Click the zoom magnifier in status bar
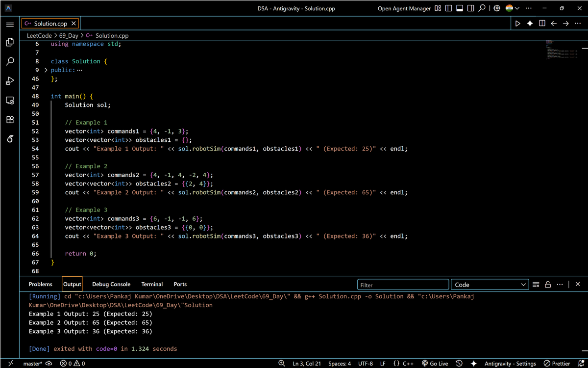Screen dimensions: 588x368 [x=282, y=364]
